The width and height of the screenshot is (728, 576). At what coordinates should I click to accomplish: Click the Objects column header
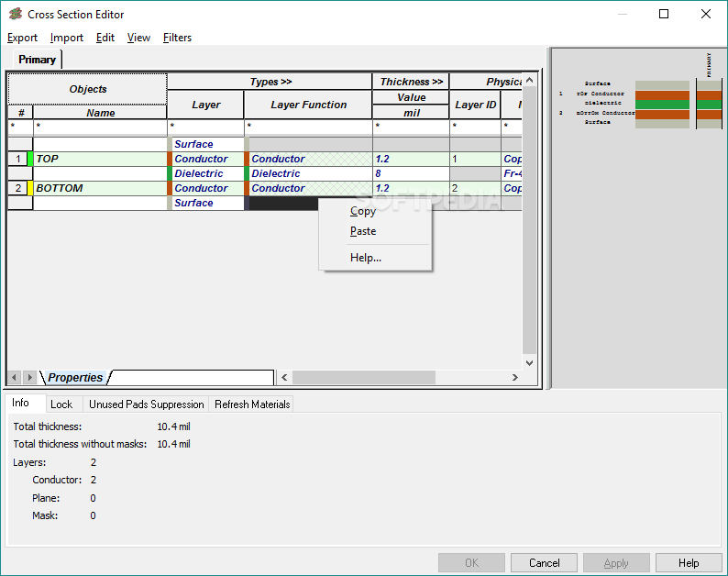(88, 89)
